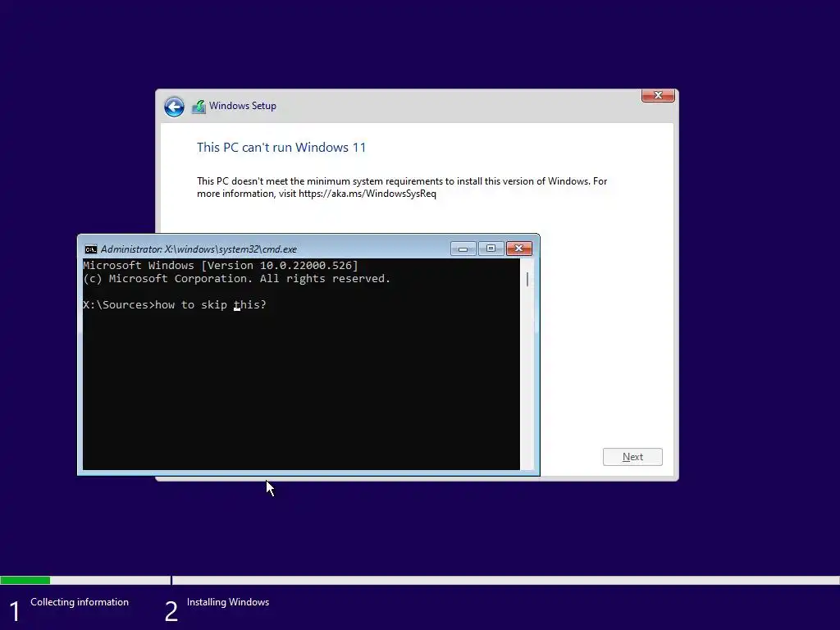
Task: Click the Windows Setup title bar icon
Action: pos(199,107)
